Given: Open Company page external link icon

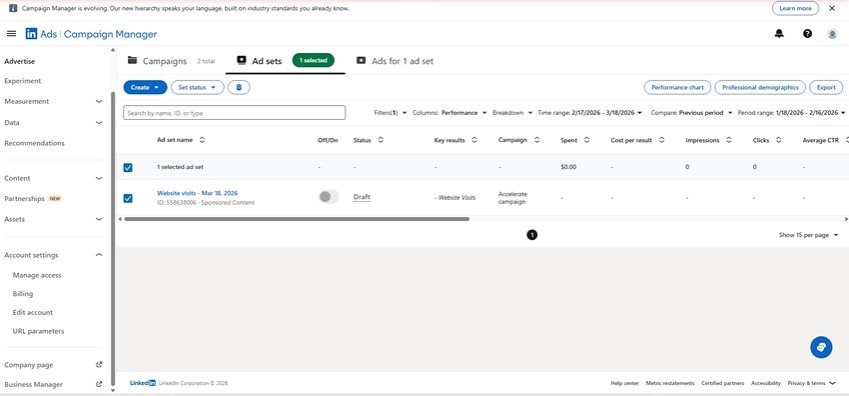Looking at the screenshot, I should (x=99, y=365).
